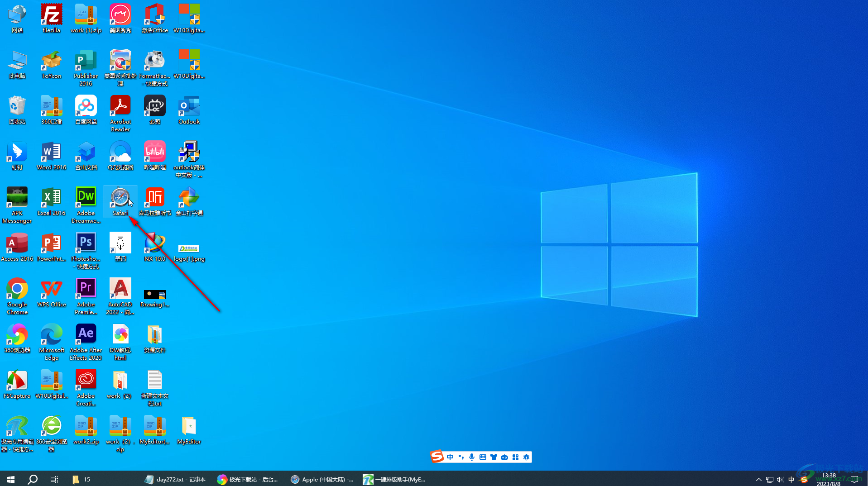Screen dimensions: 868x486
Task: Select the Word 2016 icon
Action: pyautogui.click(x=51, y=156)
